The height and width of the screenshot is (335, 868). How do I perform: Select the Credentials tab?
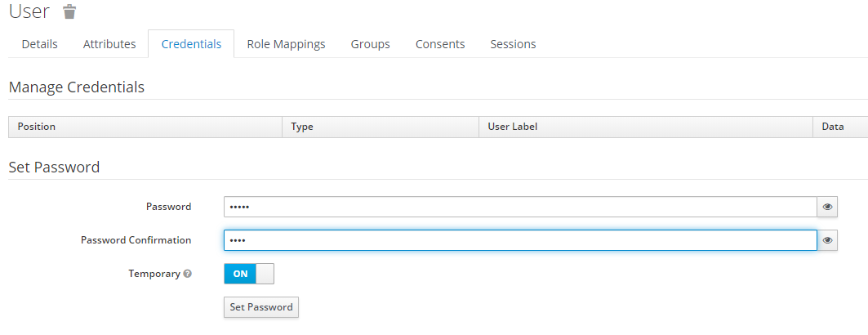click(x=191, y=44)
